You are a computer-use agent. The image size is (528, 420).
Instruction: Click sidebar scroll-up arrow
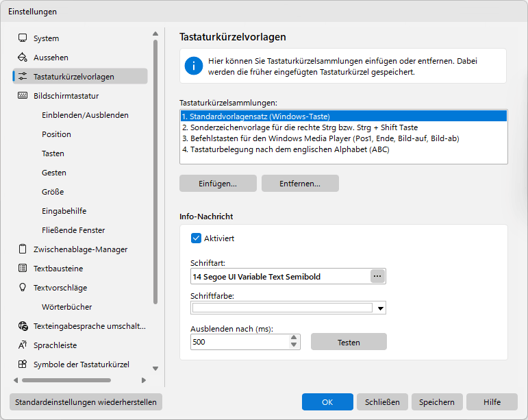point(155,34)
